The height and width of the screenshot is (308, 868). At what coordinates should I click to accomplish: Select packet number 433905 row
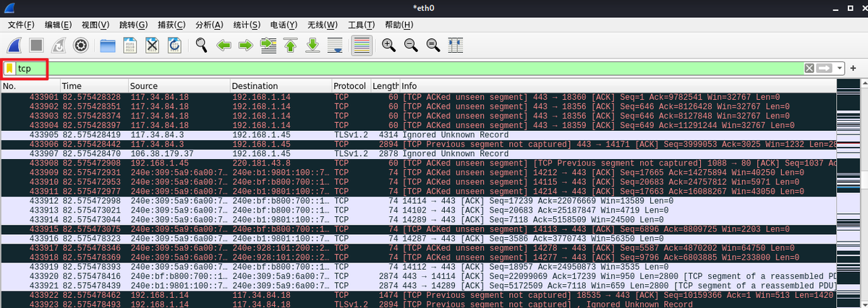(217, 134)
